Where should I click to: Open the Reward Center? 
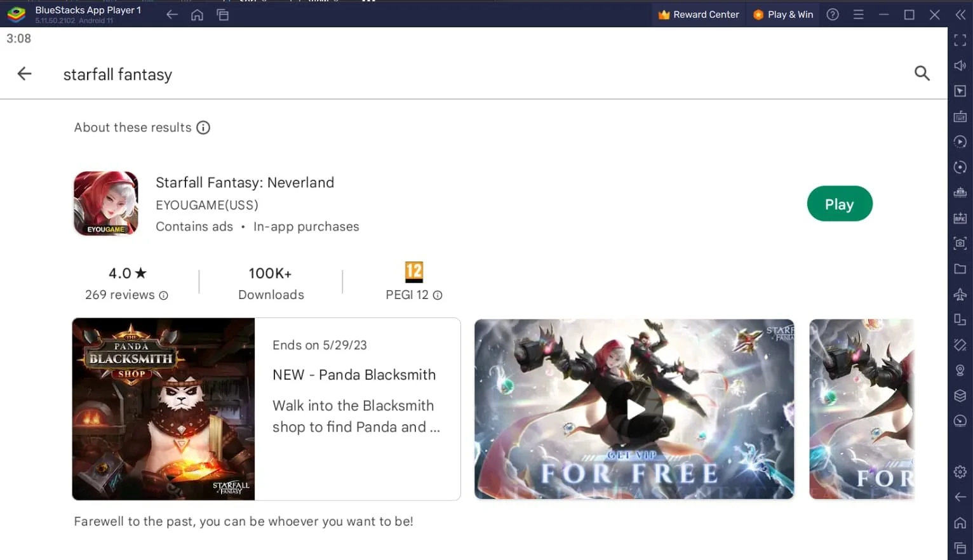(699, 15)
